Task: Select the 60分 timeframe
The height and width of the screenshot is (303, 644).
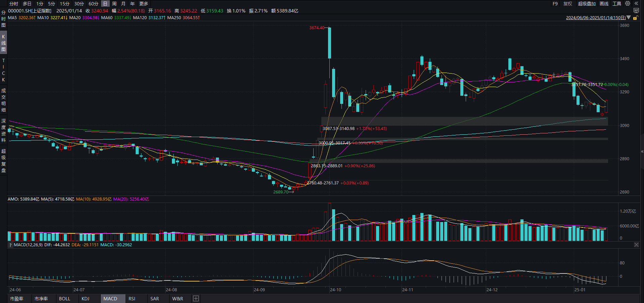Action: 93,4
